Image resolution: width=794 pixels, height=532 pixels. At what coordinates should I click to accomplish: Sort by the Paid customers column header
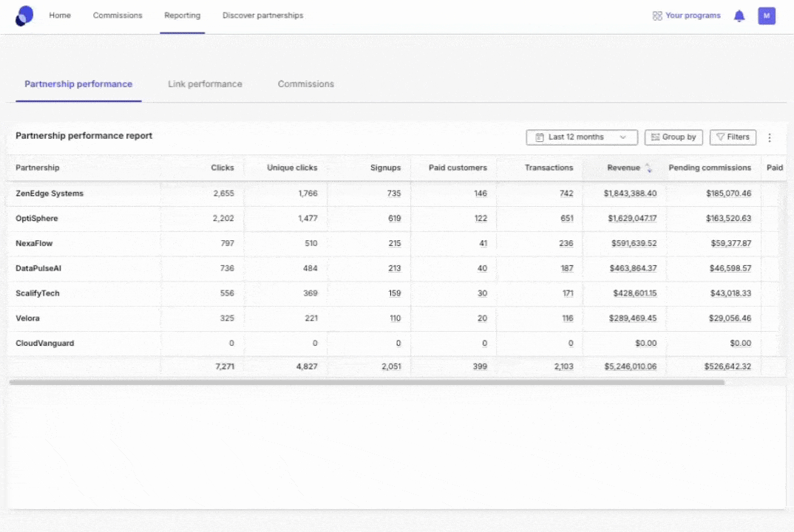coord(458,168)
